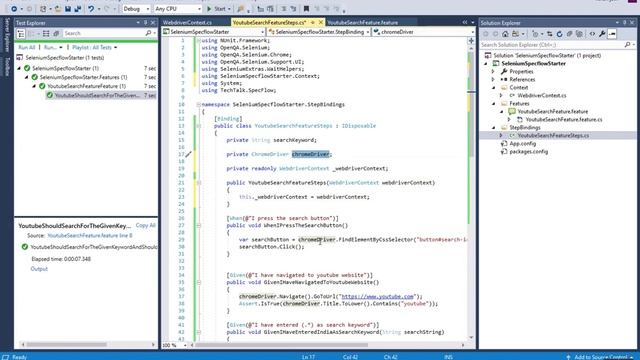Click the Copy All link

[x=145, y=225]
